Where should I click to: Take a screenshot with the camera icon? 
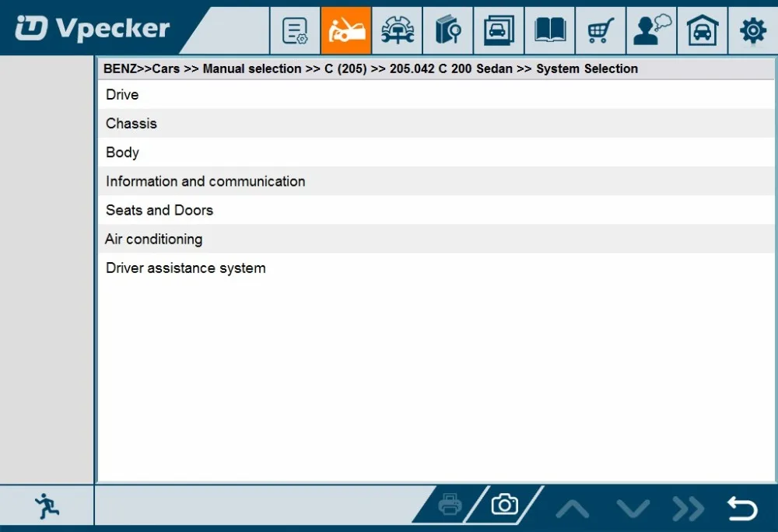pos(505,506)
